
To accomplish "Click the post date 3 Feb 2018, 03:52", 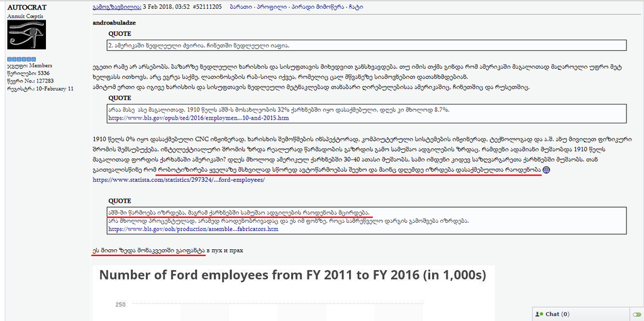I will coord(166,8).
